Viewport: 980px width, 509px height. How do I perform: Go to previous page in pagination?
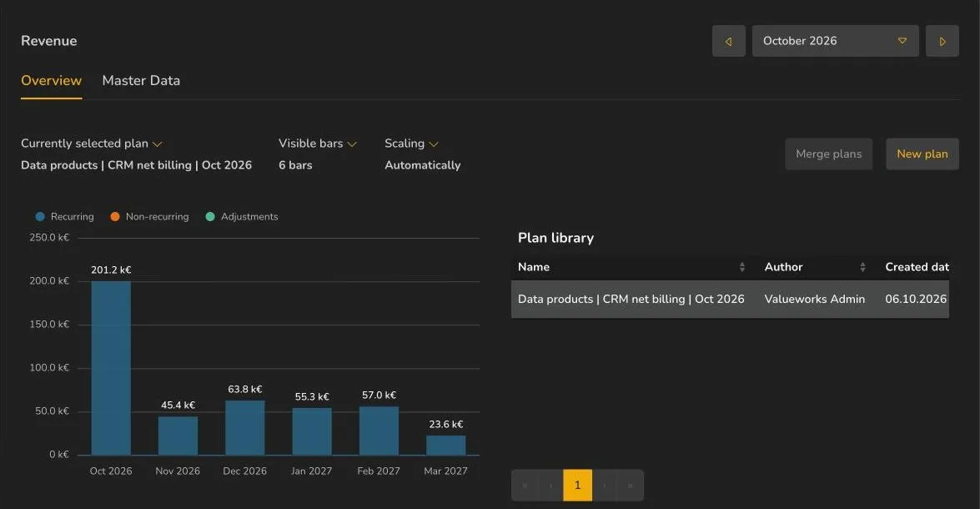(x=550, y=486)
